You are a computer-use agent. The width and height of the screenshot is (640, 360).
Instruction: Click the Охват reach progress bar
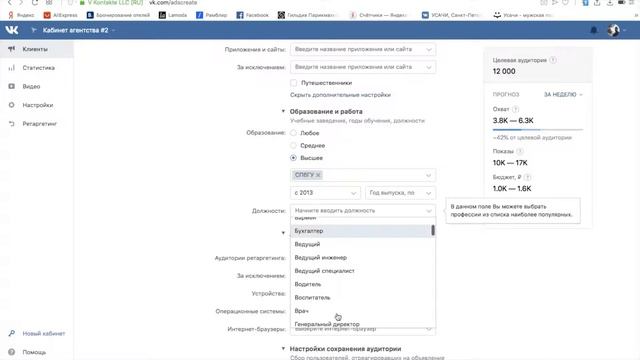tap(538, 129)
